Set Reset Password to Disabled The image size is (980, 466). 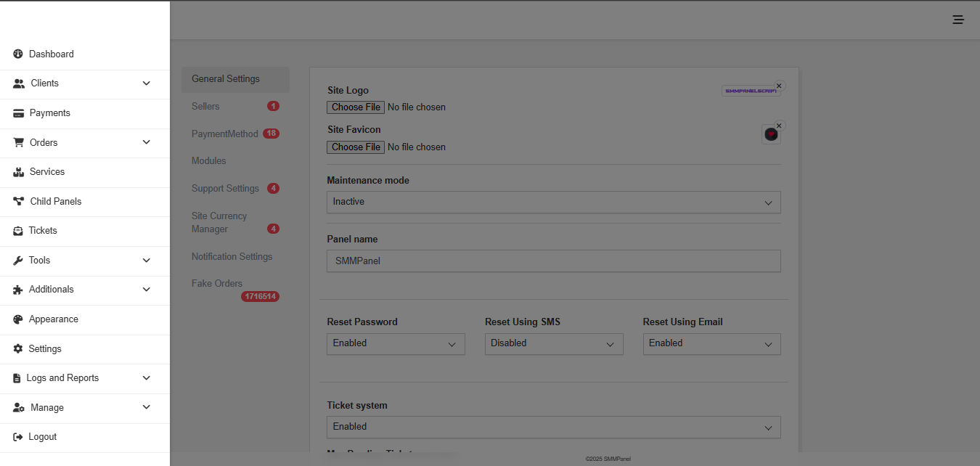[x=396, y=343]
